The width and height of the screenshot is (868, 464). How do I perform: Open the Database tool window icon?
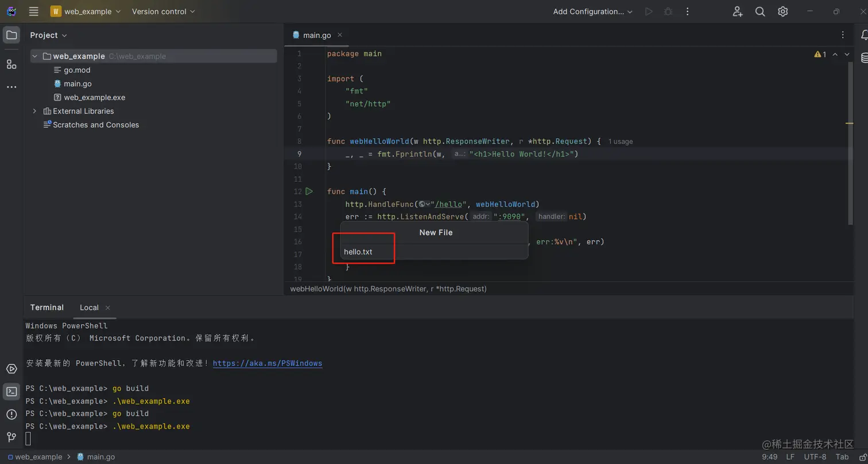click(x=863, y=58)
